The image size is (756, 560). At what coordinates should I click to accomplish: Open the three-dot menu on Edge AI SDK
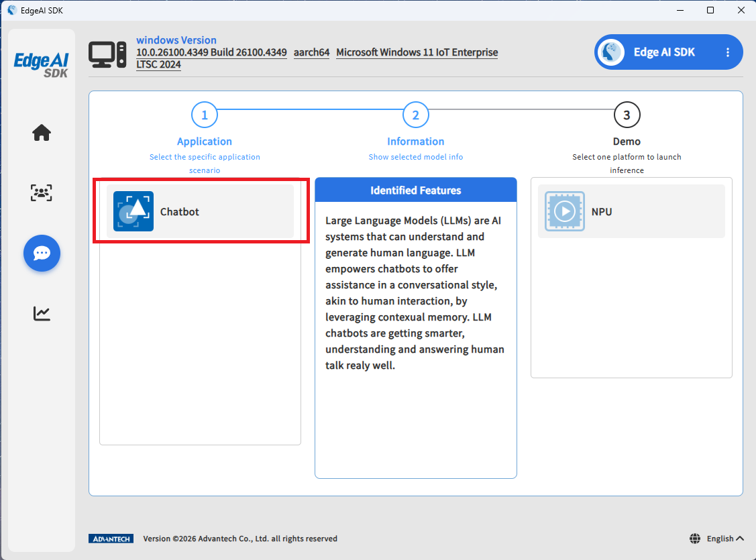tap(728, 52)
